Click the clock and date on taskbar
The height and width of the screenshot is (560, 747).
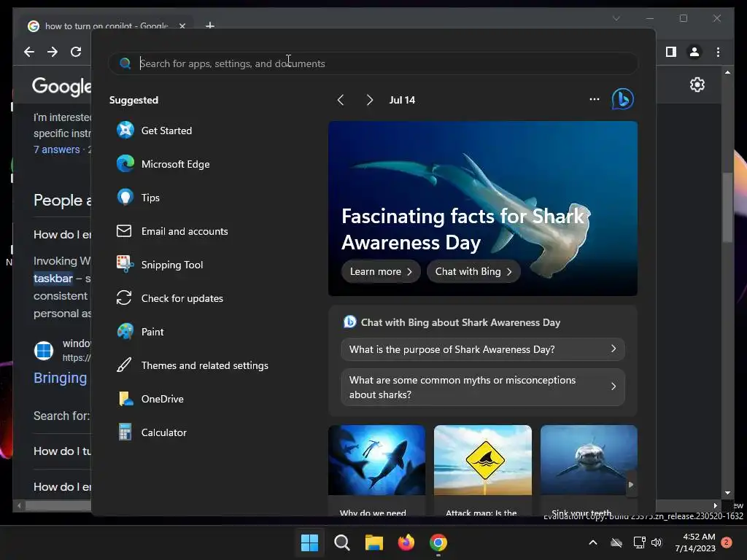coord(695,542)
